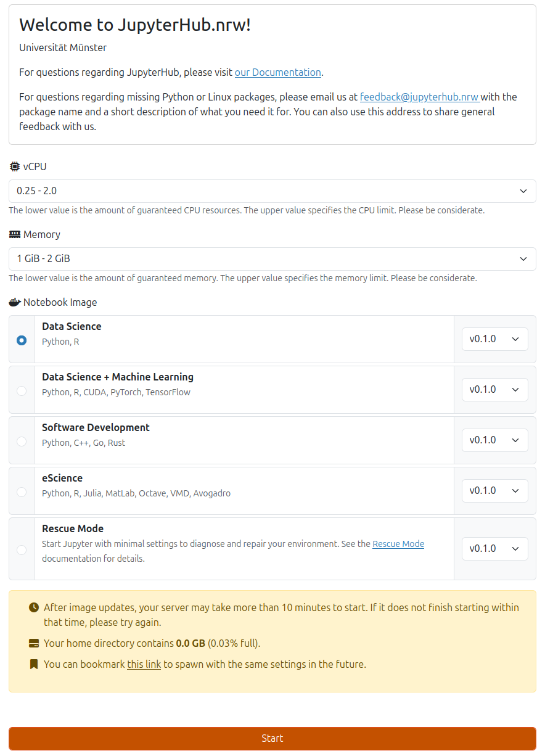This screenshot has width=545, height=756.
Task: Click the clock icon in the notice box
Action: click(34, 607)
